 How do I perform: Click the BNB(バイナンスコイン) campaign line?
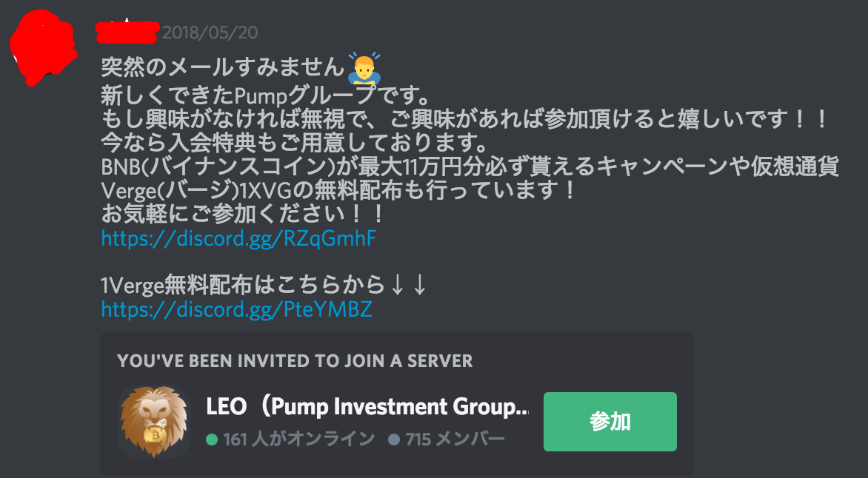click(470, 166)
